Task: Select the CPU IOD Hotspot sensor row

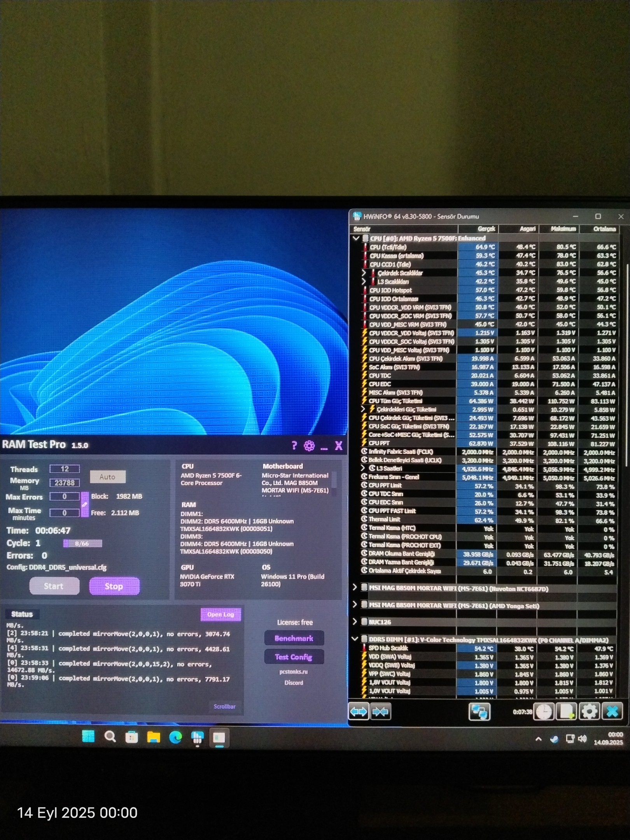Action: pos(489,290)
